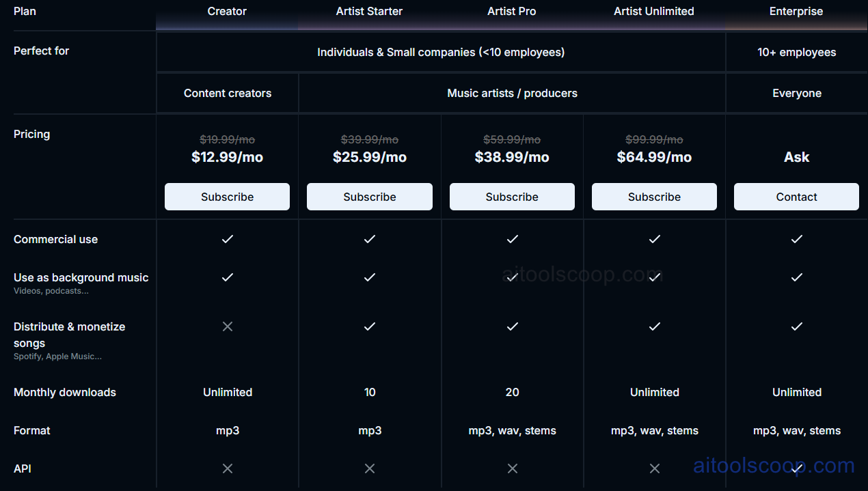Click Contact for the Enterprise plan
Screen dimensions: 868x491
click(x=796, y=197)
